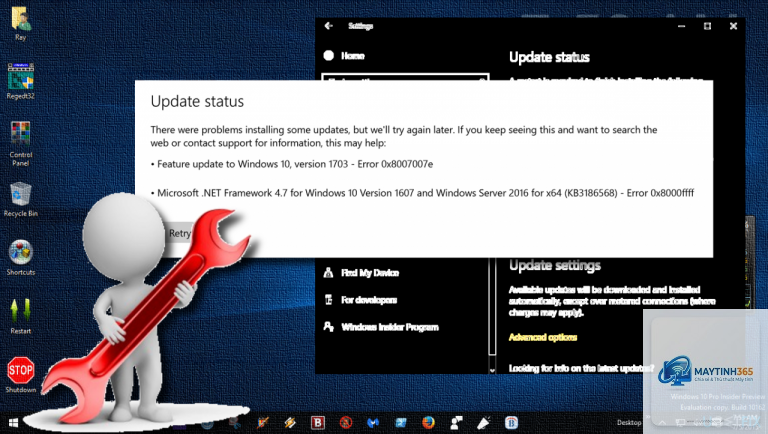
Task: Click the Settings sidebar search field
Action: pos(405,77)
